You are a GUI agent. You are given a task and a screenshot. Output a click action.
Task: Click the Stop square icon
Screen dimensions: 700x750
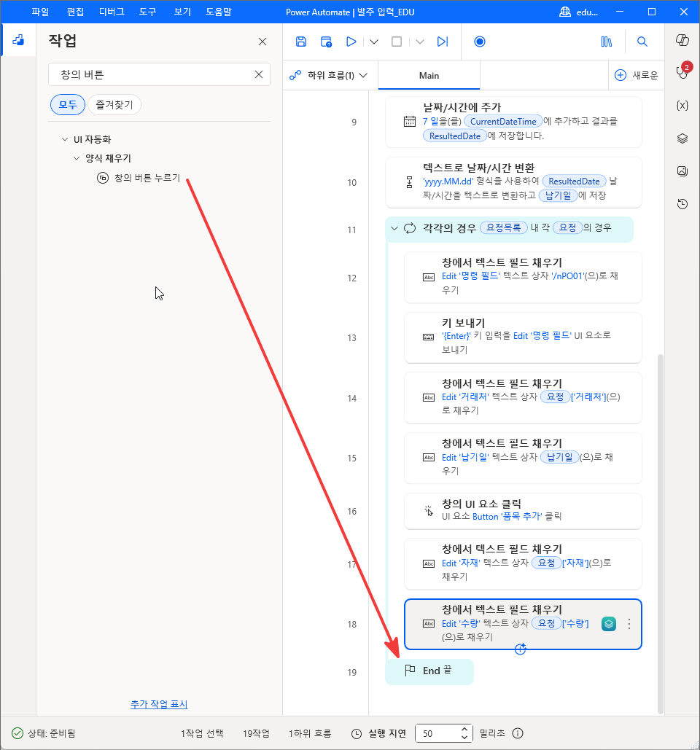pyautogui.click(x=397, y=42)
